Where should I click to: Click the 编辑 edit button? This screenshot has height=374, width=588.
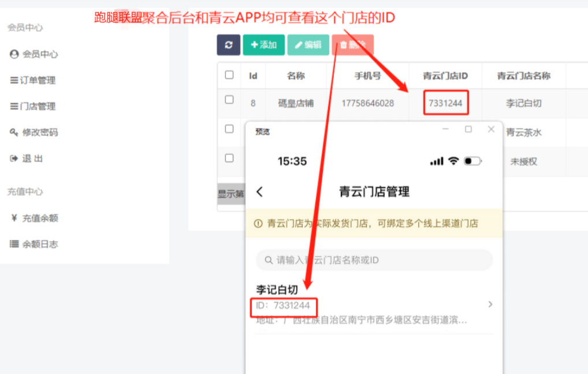pyautogui.click(x=308, y=45)
